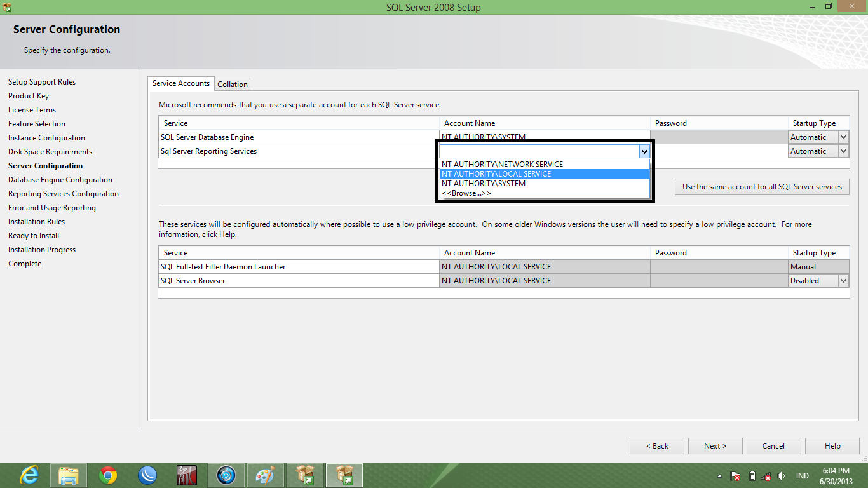Launch Google Chrome from the taskbar

tap(108, 475)
